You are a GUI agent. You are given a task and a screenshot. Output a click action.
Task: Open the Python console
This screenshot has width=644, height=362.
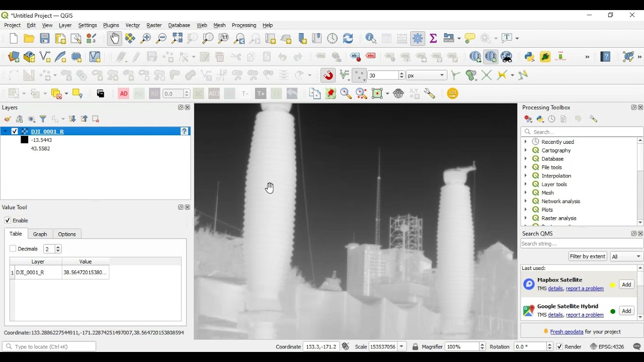(530, 57)
